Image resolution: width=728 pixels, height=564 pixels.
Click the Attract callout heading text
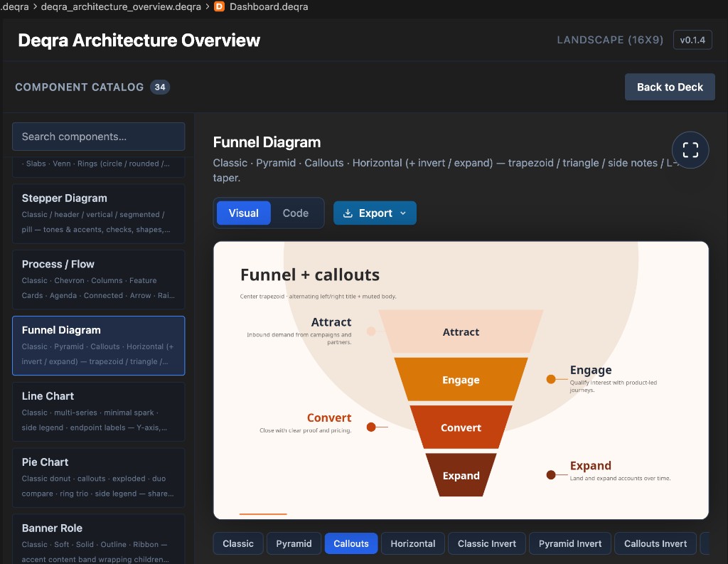(x=331, y=322)
